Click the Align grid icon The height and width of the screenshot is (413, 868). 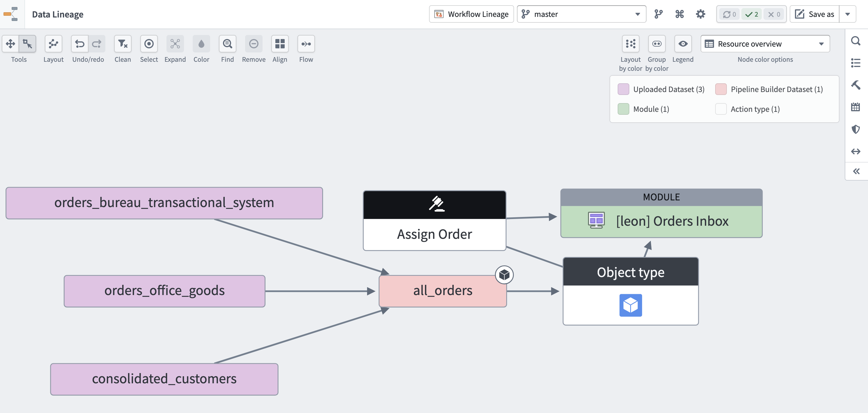(280, 44)
